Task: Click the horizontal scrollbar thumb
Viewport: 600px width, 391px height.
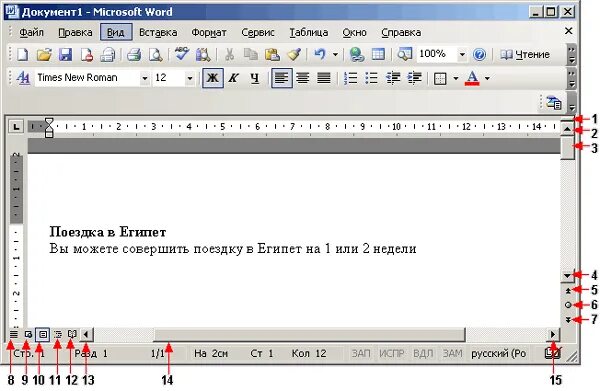Action: tap(310, 334)
